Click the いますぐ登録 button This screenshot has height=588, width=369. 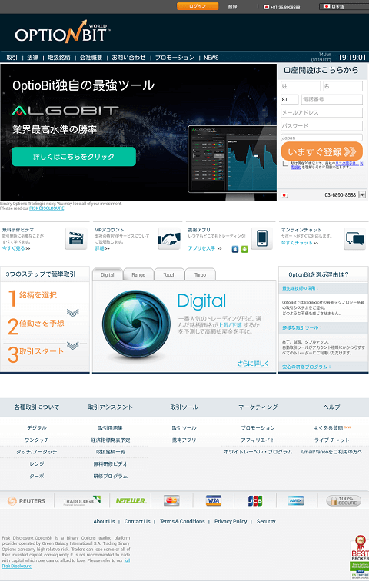click(x=322, y=151)
